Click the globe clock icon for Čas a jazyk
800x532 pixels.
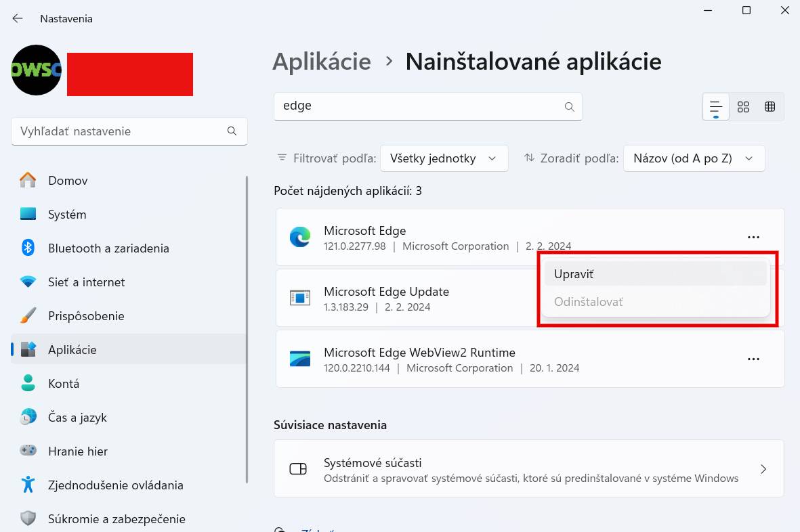[28, 418]
